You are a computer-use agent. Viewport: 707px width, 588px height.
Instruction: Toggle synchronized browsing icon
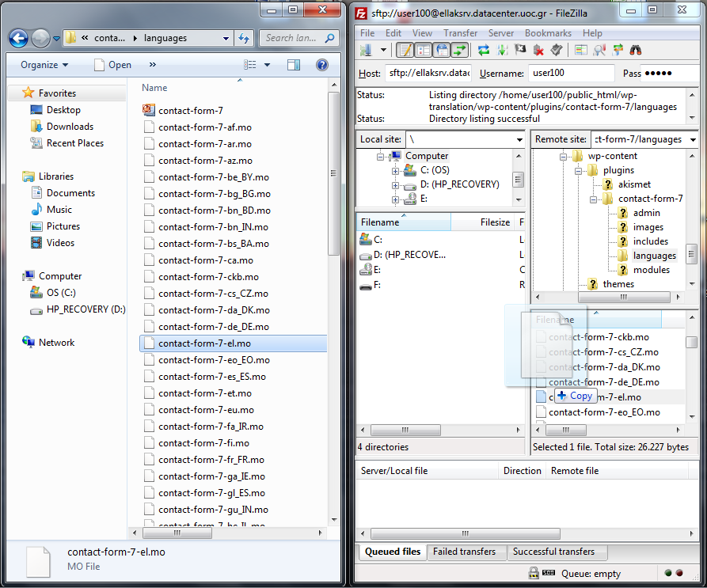tap(618, 50)
